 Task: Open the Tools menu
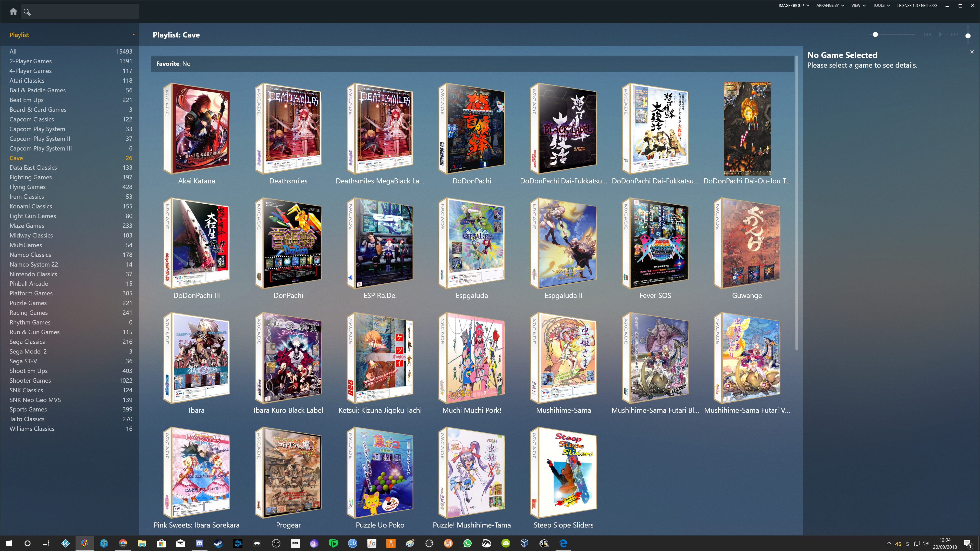(881, 5)
